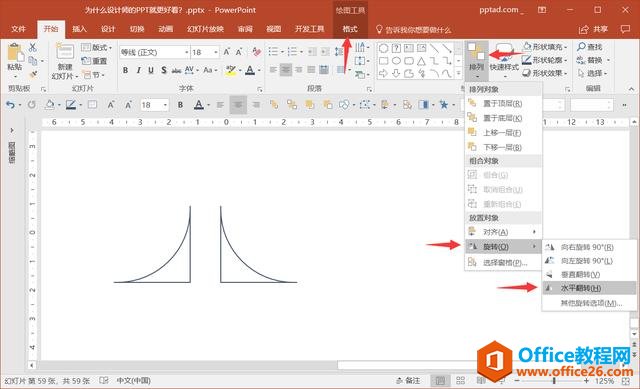640x389 pixels.
Task: Click zoom in plus icon
Action: tap(587, 381)
